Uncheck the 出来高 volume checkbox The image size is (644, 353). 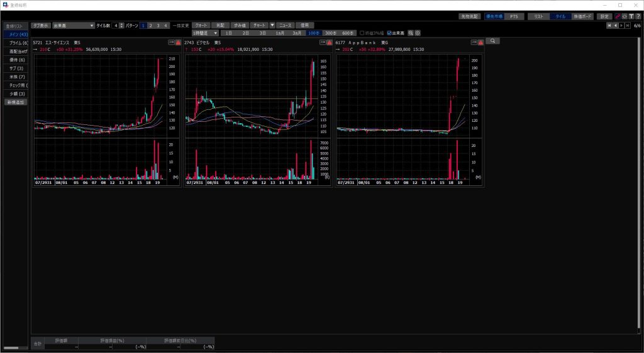(389, 33)
